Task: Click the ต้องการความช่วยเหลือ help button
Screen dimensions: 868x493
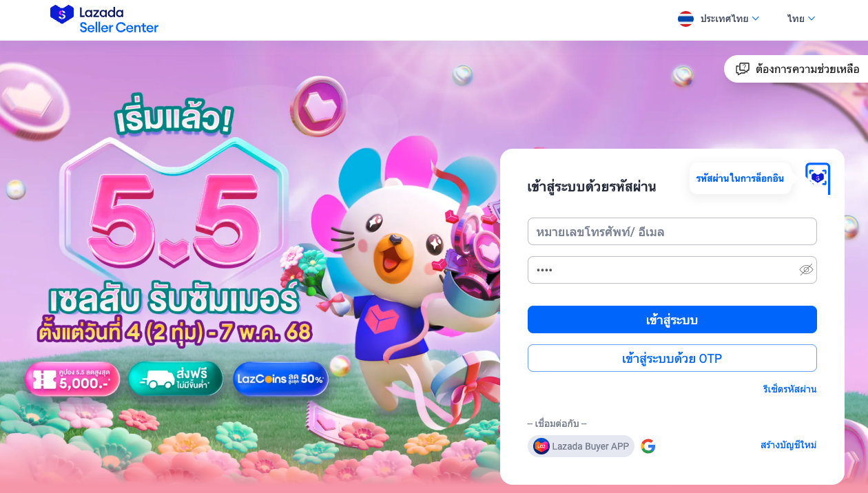Action: tap(796, 69)
